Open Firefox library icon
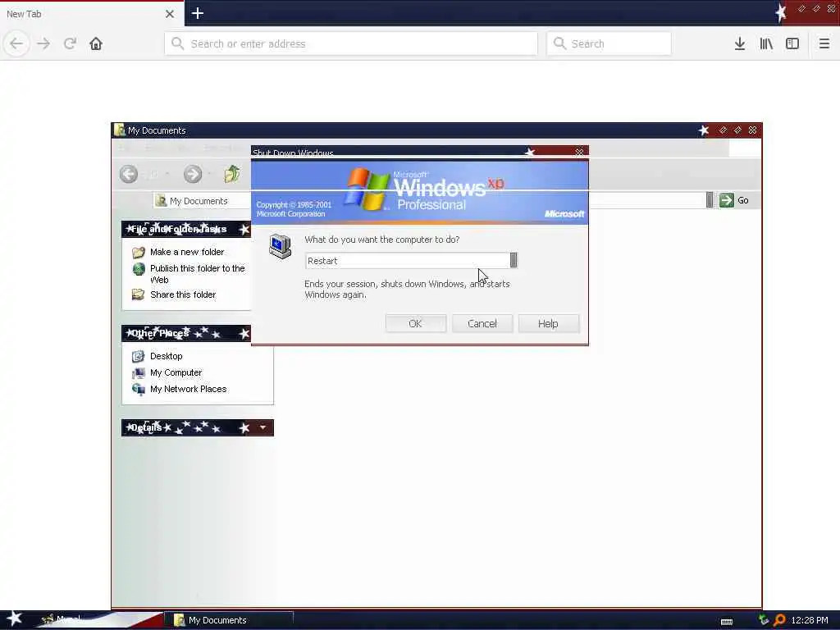 [766, 43]
